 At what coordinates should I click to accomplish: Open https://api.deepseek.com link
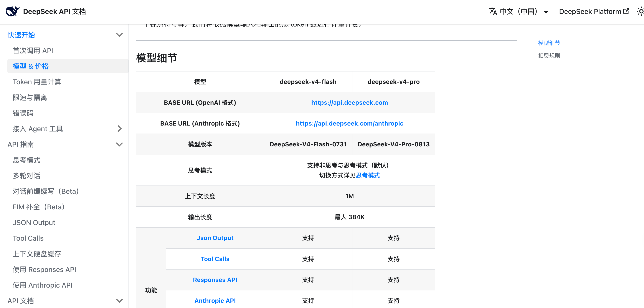click(350, 103)
